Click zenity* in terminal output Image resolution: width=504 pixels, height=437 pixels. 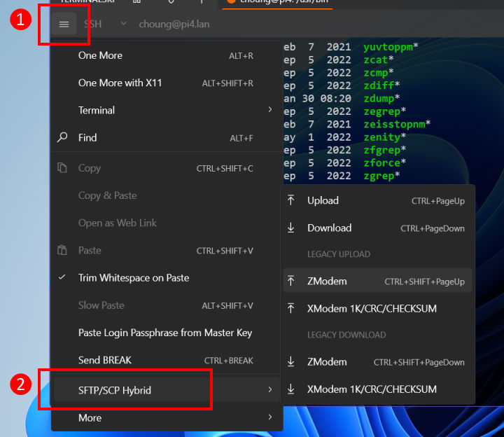[x=385, y=137]
